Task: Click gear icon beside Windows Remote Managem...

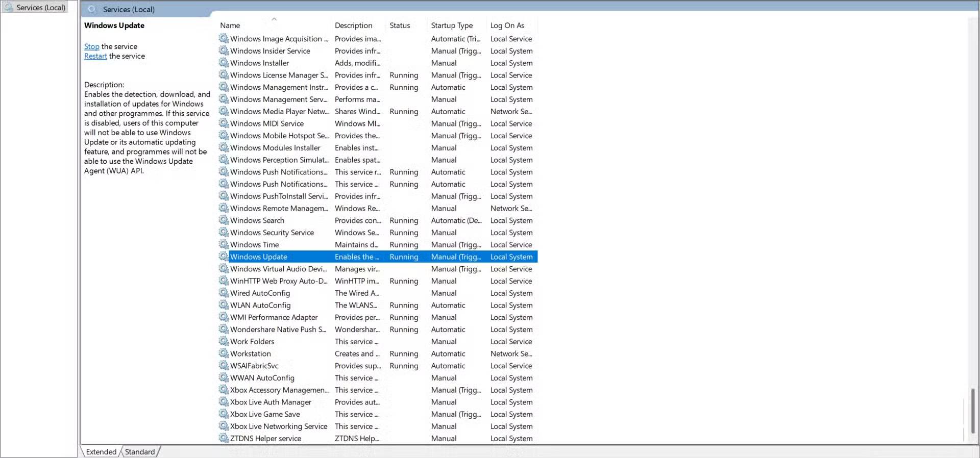Action: pyautogui.click(x=224, y=208)
